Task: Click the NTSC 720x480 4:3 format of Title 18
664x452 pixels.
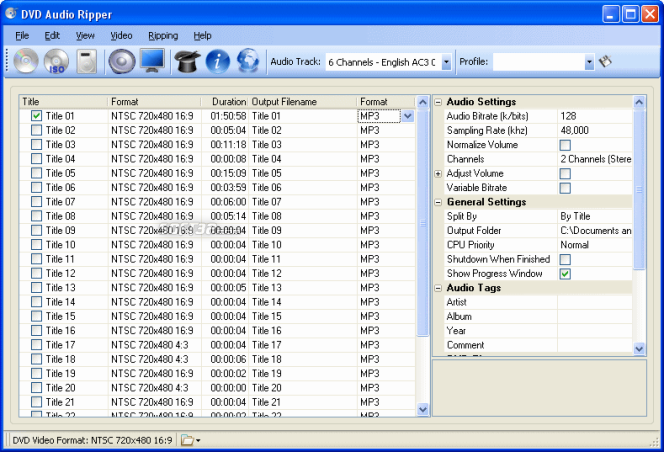Action: (x=149, y=359)
